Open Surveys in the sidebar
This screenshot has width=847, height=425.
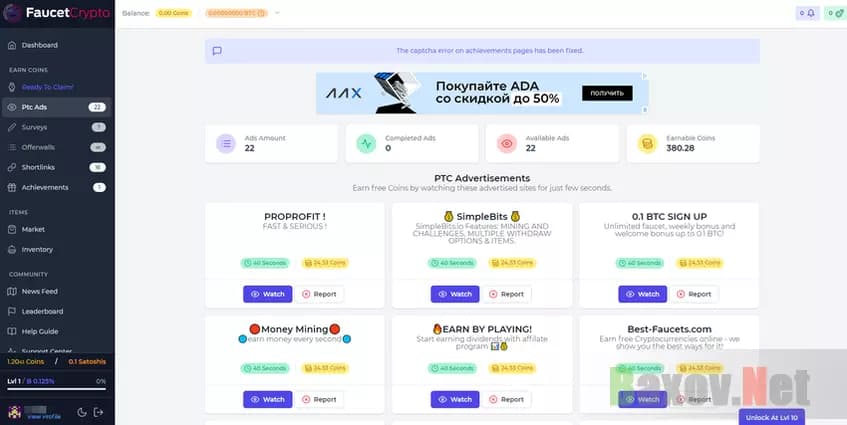coord(34,127)
